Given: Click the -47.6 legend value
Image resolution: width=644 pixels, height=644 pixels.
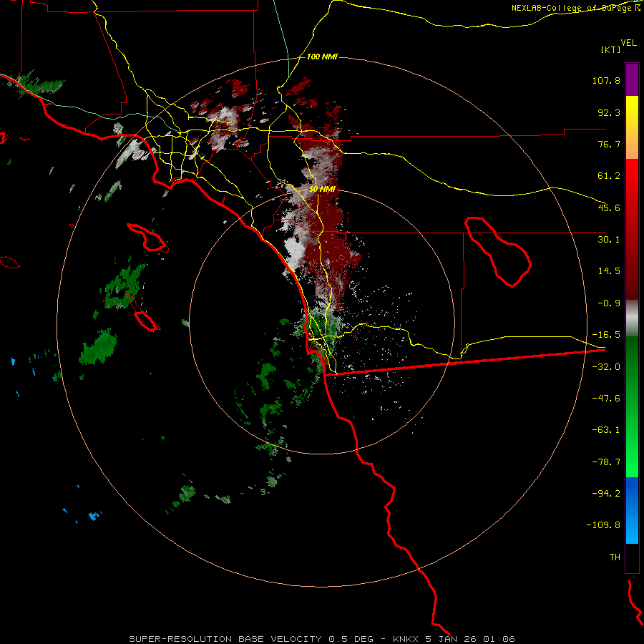Looking at the screenshot, I should (x=606, y=399).
